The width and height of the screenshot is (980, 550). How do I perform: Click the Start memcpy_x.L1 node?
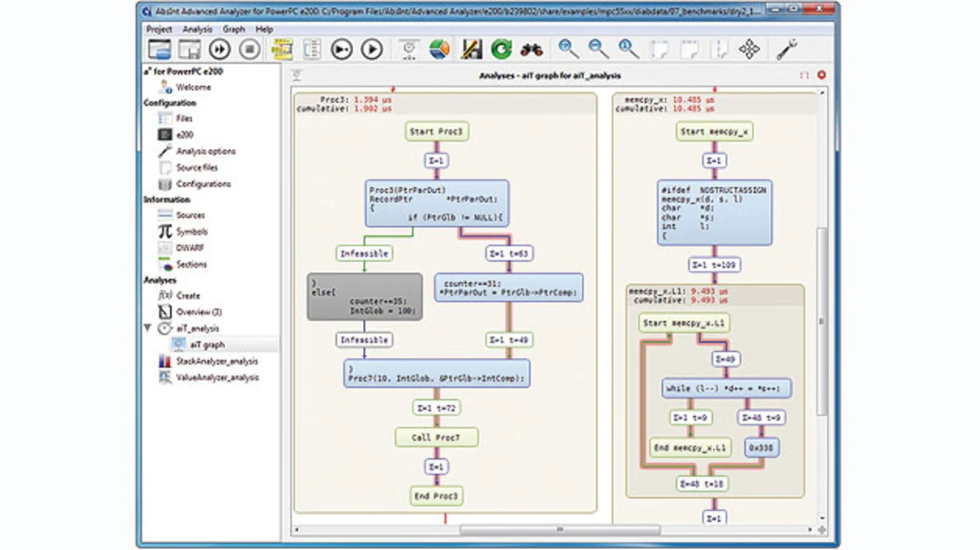pos(684,323)
